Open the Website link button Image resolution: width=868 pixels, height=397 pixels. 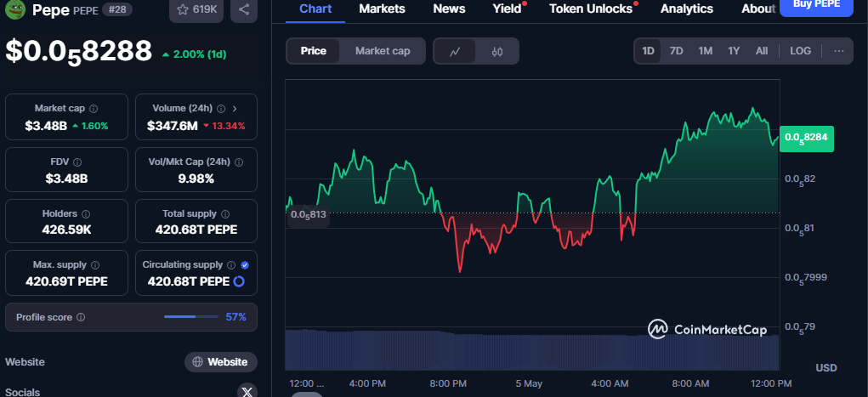point(221,362)
